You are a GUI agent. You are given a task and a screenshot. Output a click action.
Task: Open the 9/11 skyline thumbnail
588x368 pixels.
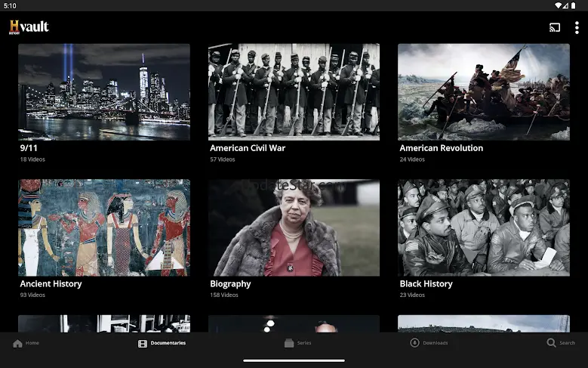point(104,92)
